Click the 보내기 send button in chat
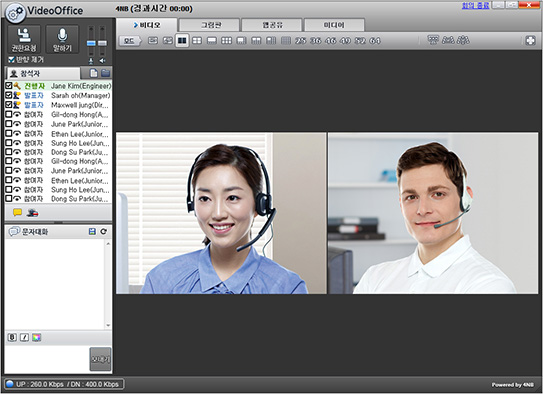The image size is (543, 394). (x=100, y=359)
